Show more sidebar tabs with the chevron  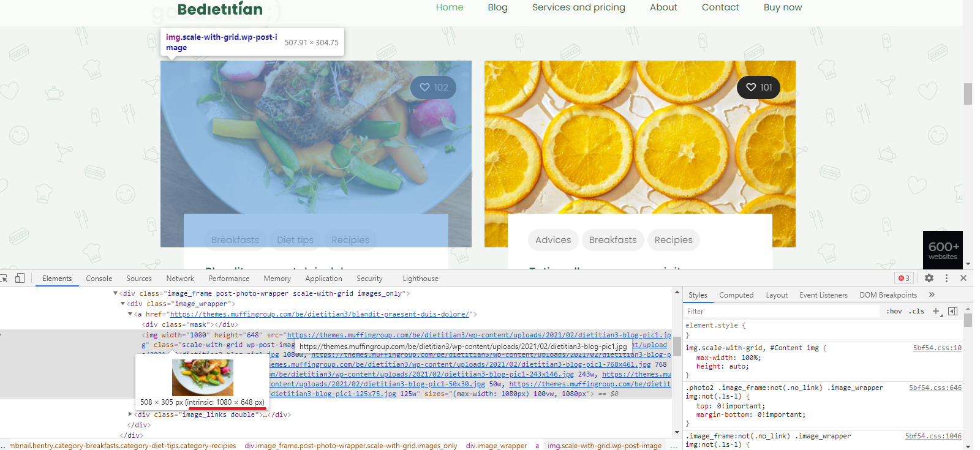[932, 294]
